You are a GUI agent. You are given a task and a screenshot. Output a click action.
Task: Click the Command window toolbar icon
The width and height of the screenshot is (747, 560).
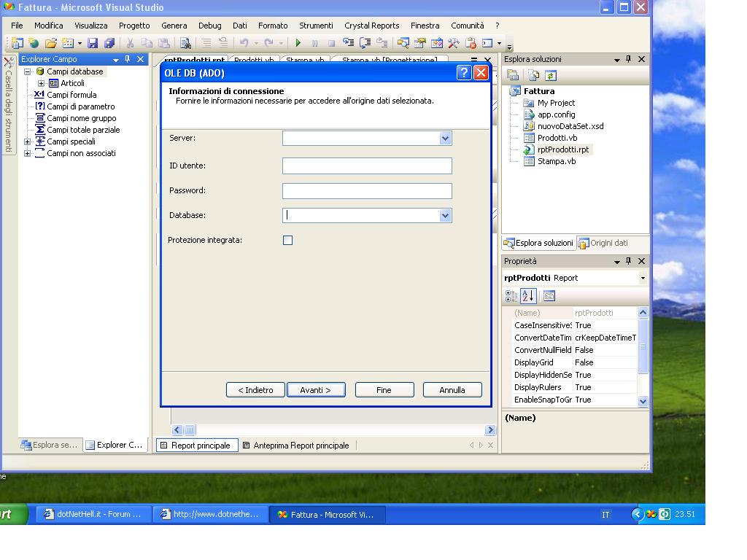(487, 43)
